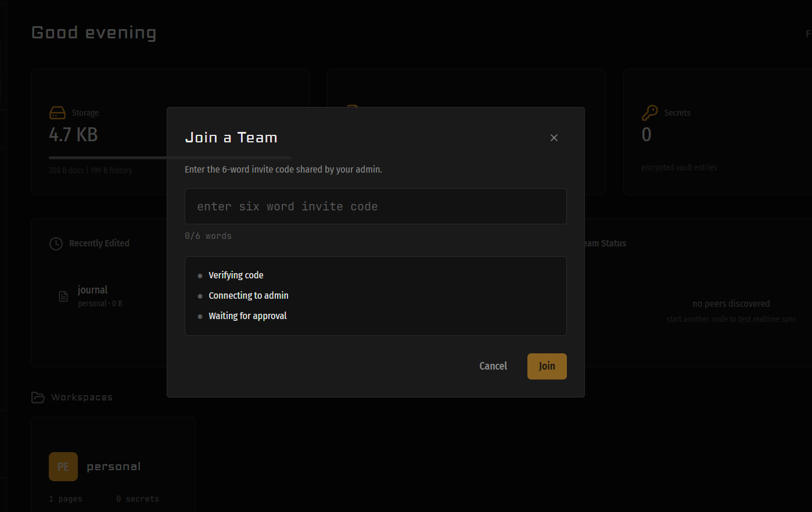Click the Secrets key icon

point(650,112)
